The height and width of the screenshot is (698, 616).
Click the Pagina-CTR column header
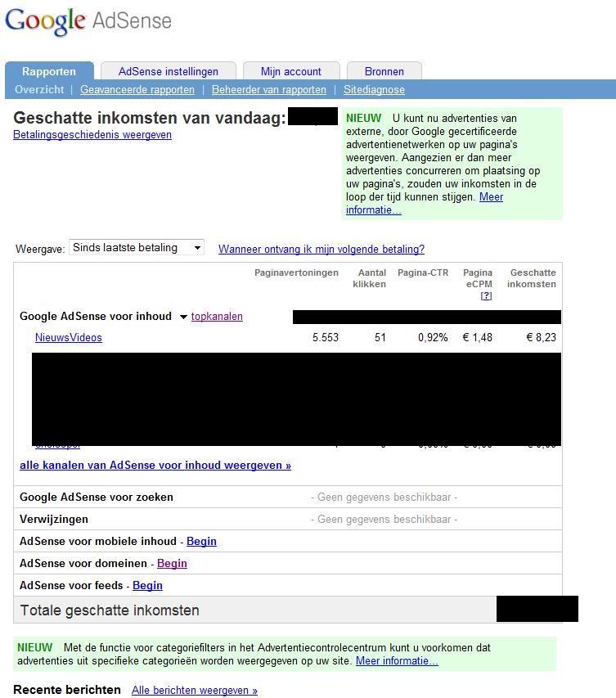(x=423, y=272)
